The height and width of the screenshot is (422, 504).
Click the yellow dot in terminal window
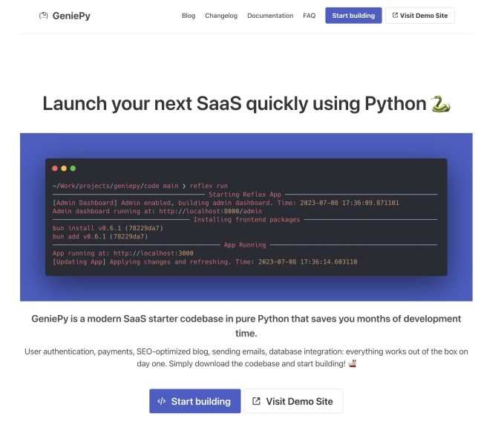[x=64, y=169]
